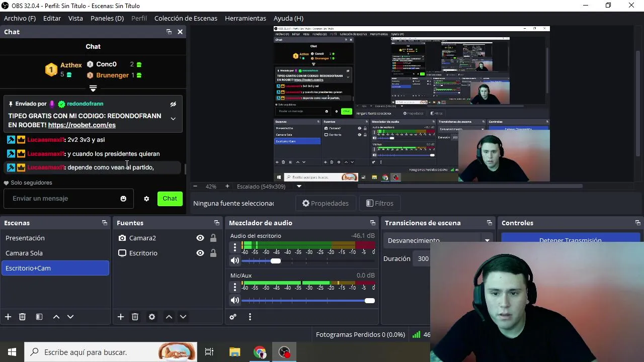644x362 pixels.
Task: Open Ayuda (H) menu
Action: click(x=288, y=18)
